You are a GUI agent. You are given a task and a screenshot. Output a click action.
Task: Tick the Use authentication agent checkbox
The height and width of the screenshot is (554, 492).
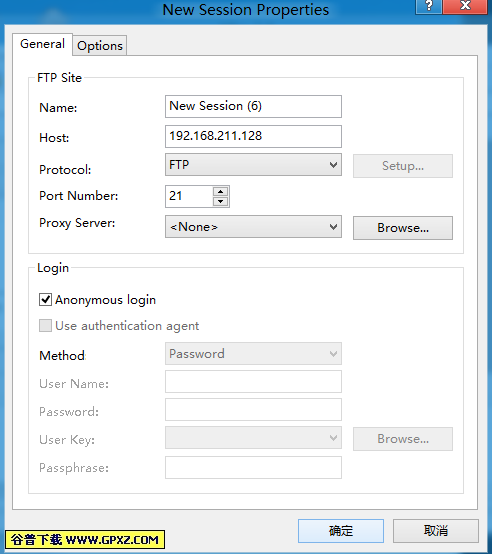click(45, 325)
